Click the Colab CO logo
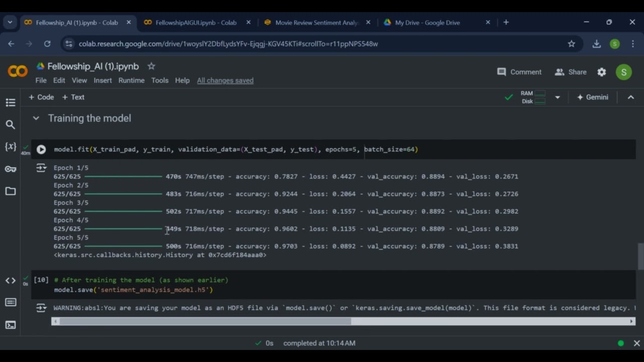This screenshot has width=644, height=362. tap(18, 72)
